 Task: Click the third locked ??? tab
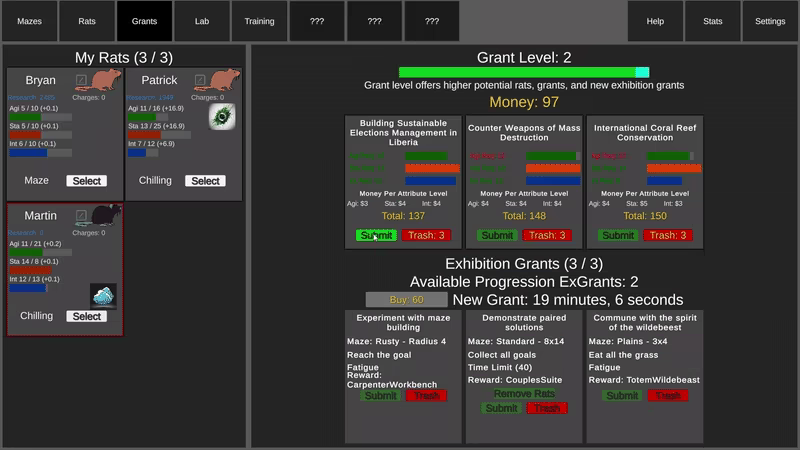point(432,21)
